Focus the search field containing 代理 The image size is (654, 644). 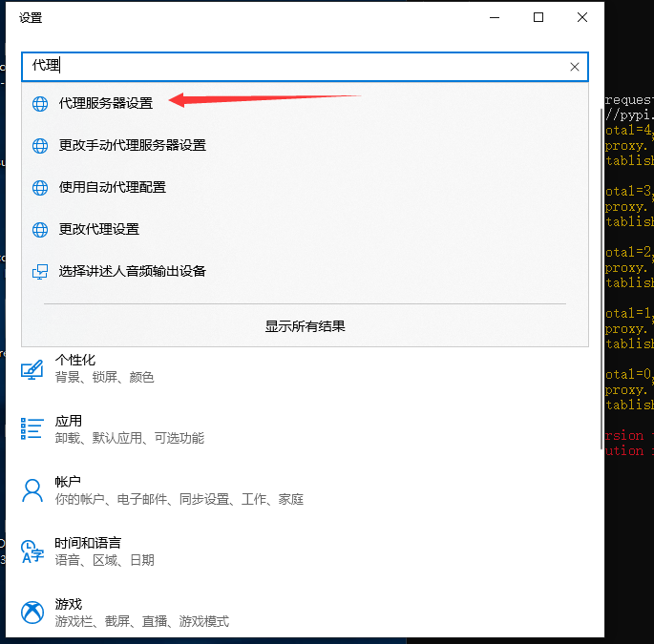[x=286, y=67]
